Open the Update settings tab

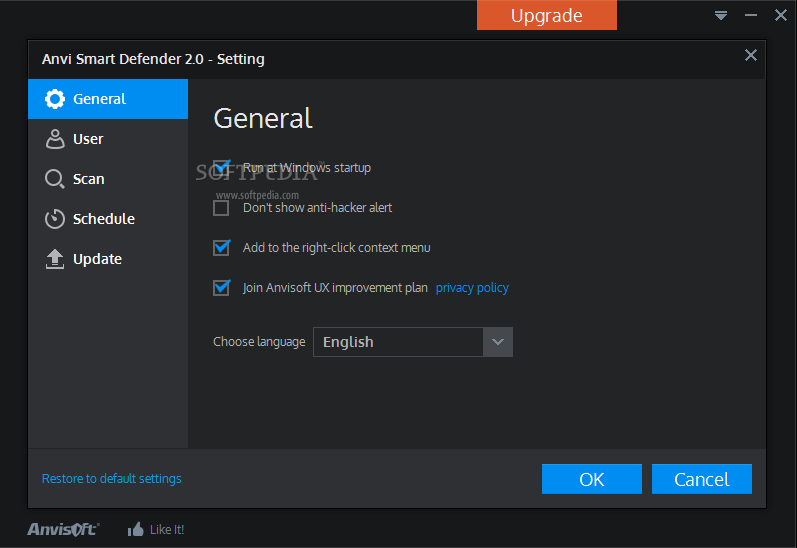tap(108, 259)
